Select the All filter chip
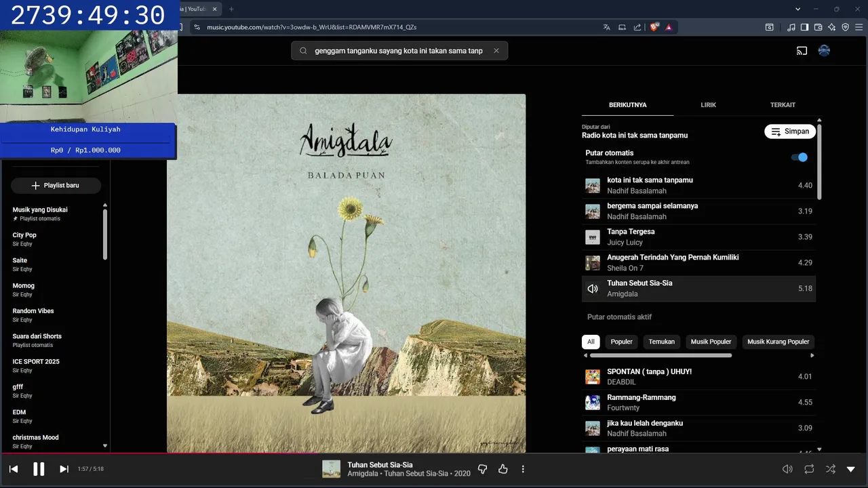The height and width of the screenshot is (488, 868). pos(591,342)
